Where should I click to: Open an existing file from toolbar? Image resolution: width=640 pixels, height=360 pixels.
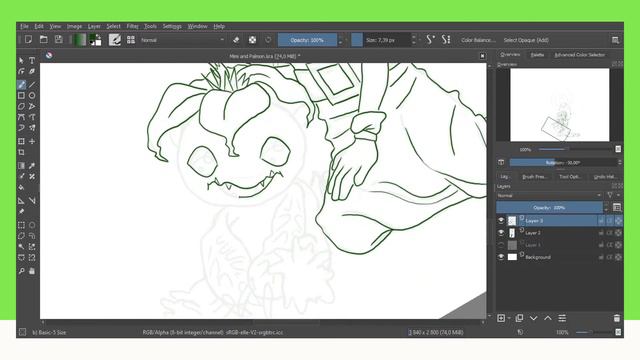pos(44,40)
